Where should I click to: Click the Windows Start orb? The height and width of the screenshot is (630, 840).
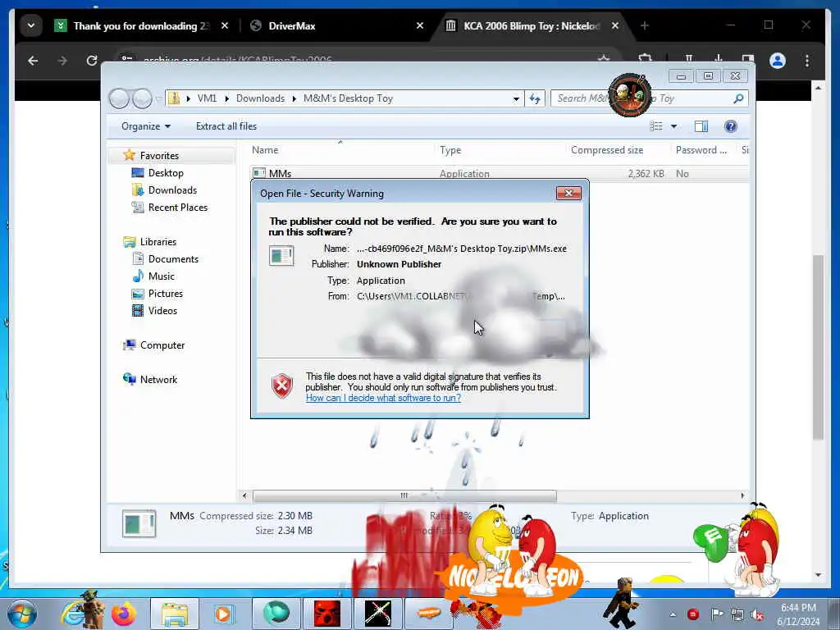[x=21, y=614]
